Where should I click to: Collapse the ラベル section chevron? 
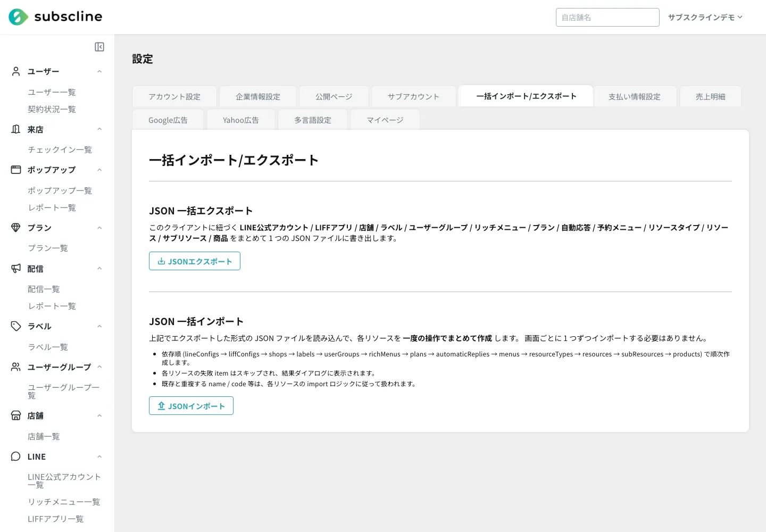point(99,326)
